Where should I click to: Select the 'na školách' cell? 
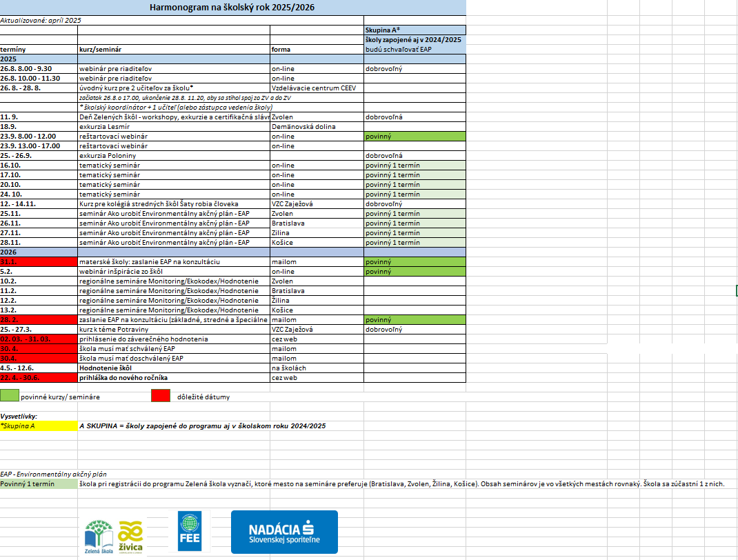pos(317,368)
